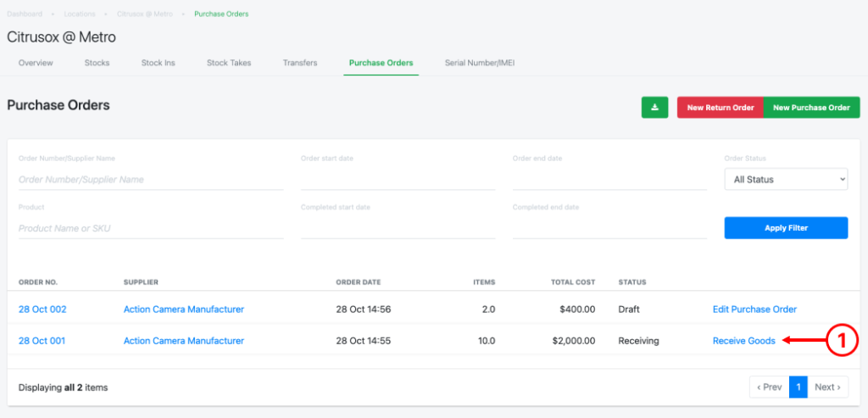Screen dimensions: 868x418
Task: Focus the Order Number/Supplier Name field
Action: coord(150,180)
